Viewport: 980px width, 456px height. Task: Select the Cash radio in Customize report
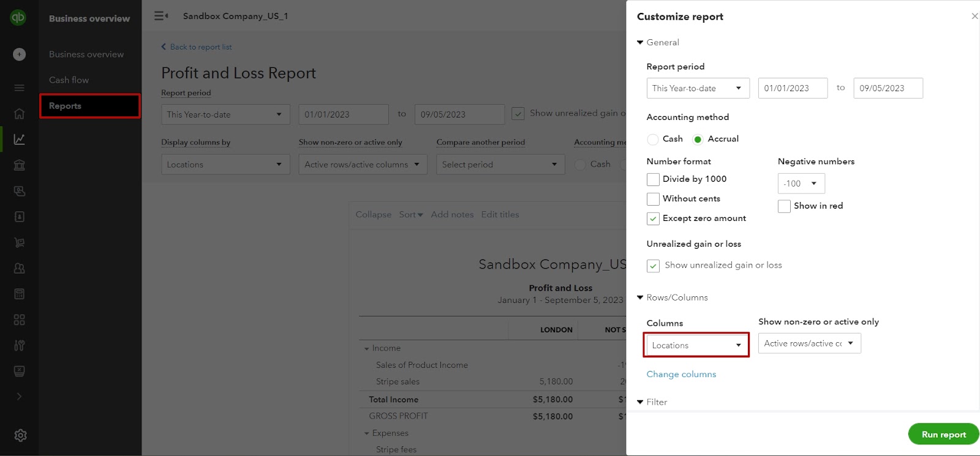pyautogui.click(x=653, y=140)
